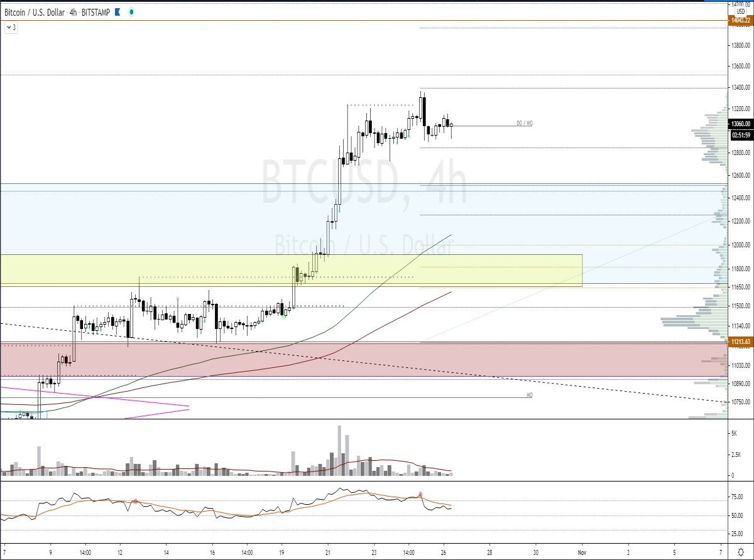Image resolution: width=754 pixels, height=560 pixels.
Task: Select the yellow highlighted rectangle zone
Action: (x=291, y=271)
